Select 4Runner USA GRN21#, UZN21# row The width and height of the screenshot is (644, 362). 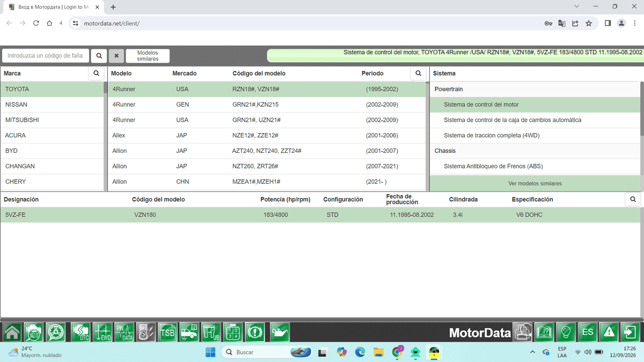[267, 120]
